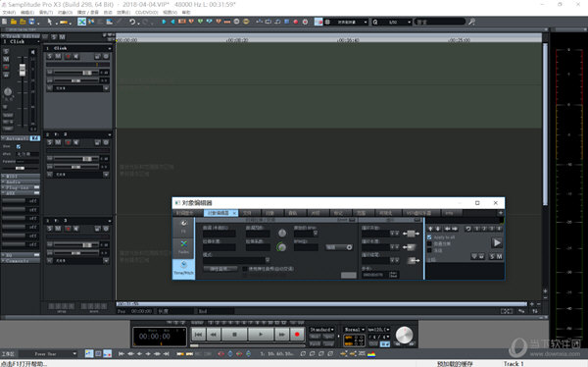Mute track 3

coord(58,229)
